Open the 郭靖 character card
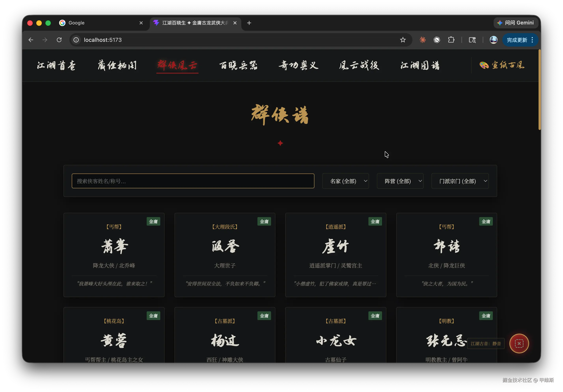 click(446, 255)
